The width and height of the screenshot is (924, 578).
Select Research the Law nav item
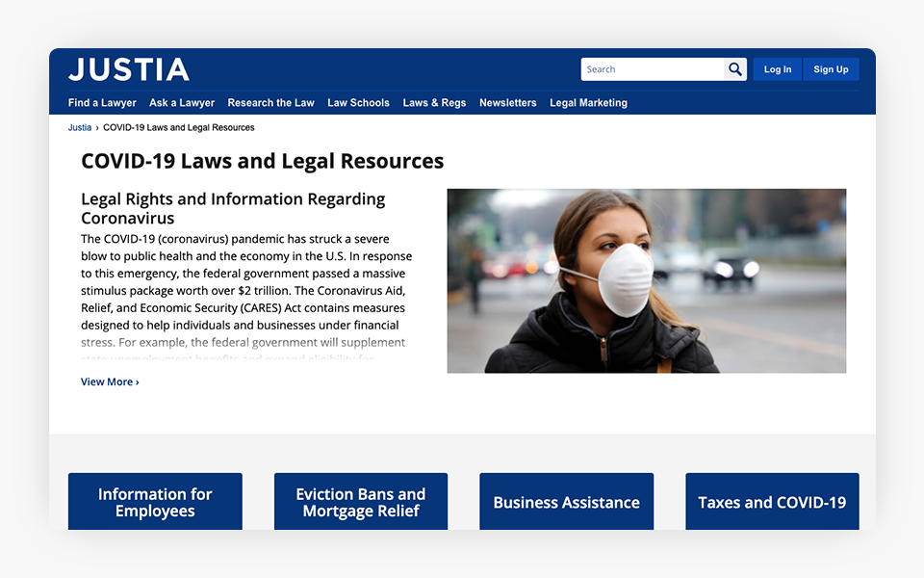pyautogui.click(x=270, y=103)
